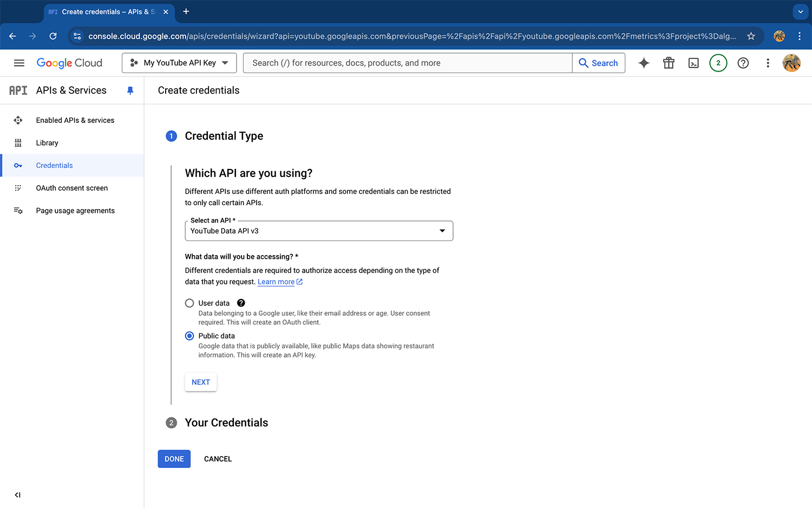The height and width of the screenshot is (508, 812).
Task: Go forward in browser history
Action: [x=32, y=36]
